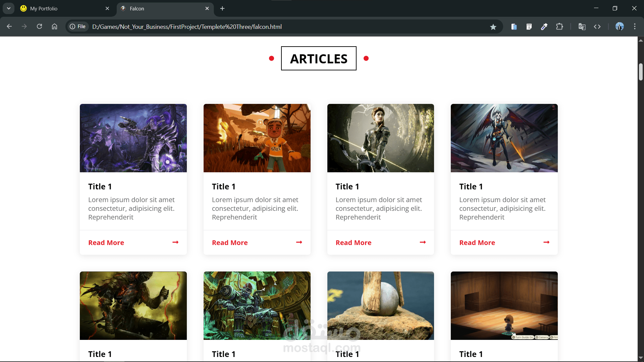
Task: Bookmark this page with star icon
Action: (x=493, y=27)
